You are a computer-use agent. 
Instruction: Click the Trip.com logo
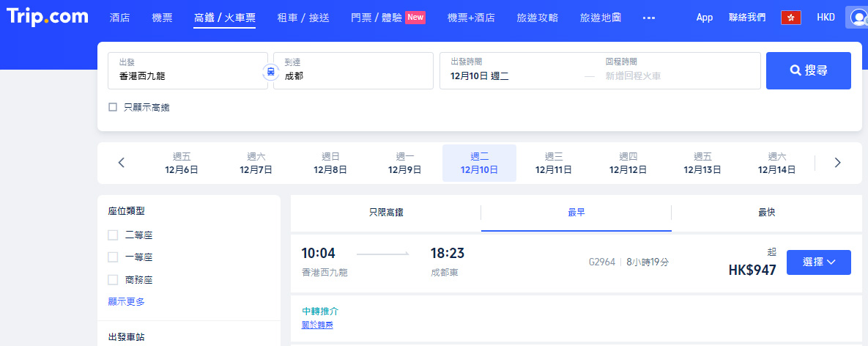(x=48, y=16)
